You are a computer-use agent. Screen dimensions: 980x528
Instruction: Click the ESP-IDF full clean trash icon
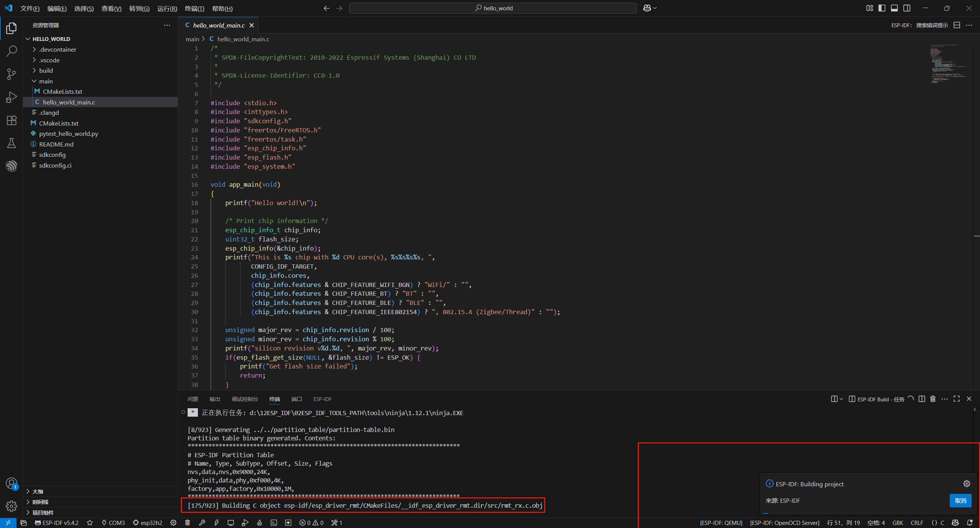coord(188,523)
